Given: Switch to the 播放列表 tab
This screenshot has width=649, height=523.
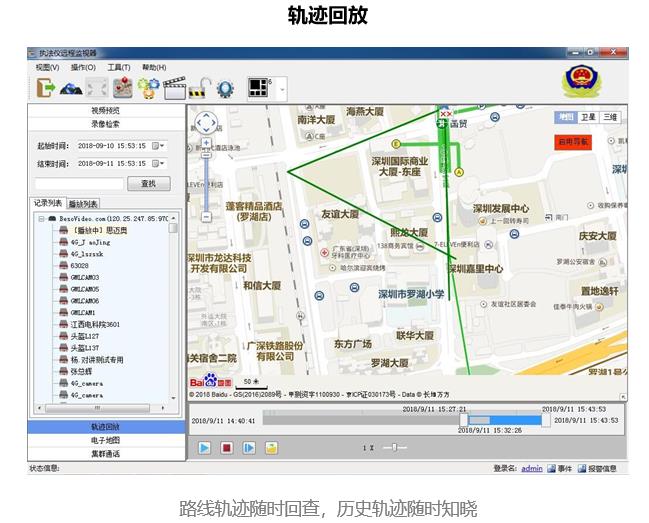Looking at the screenshot, I should tap(83, 203).
